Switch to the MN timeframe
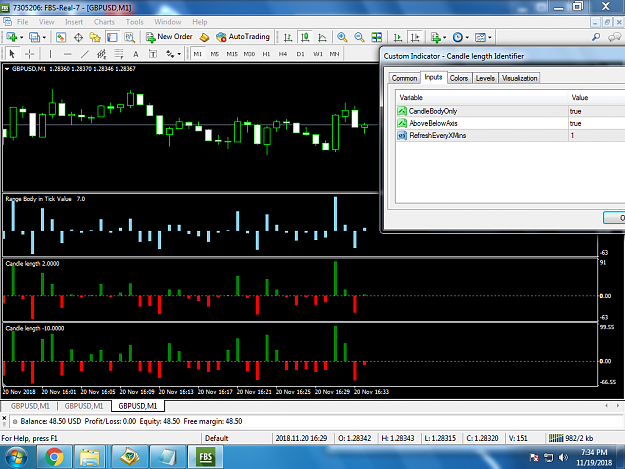 point(334,54)
